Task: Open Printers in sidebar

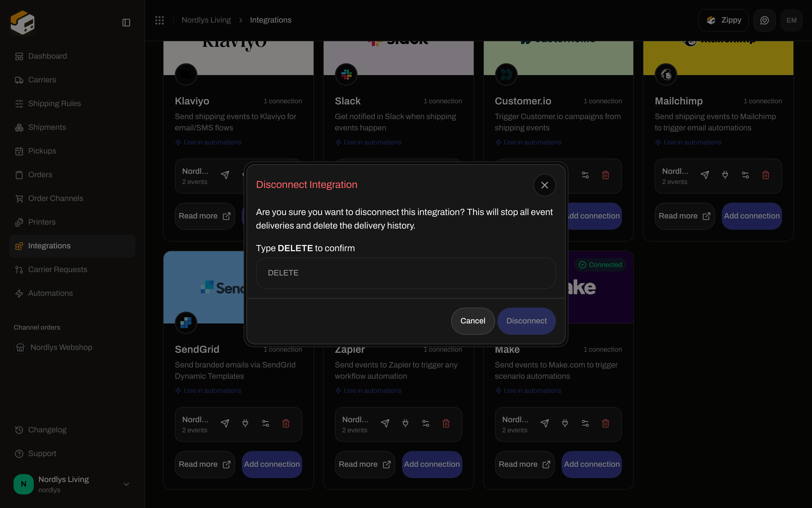Action: point(72,222)
